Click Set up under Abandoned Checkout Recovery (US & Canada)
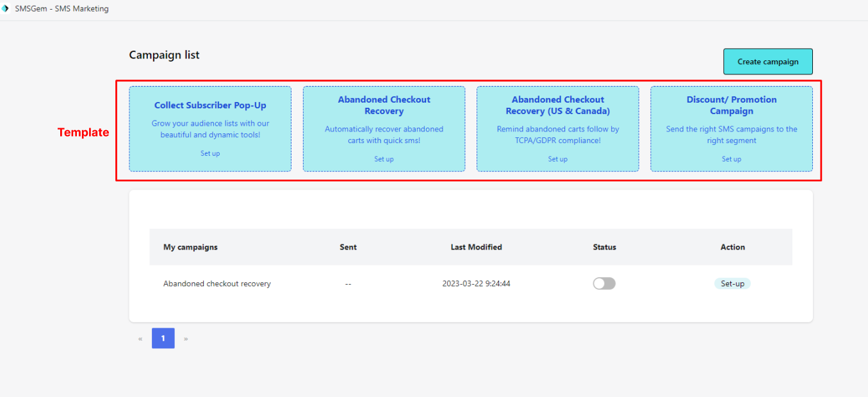Viewport: 868px width, 397px height. pos(557,159)
